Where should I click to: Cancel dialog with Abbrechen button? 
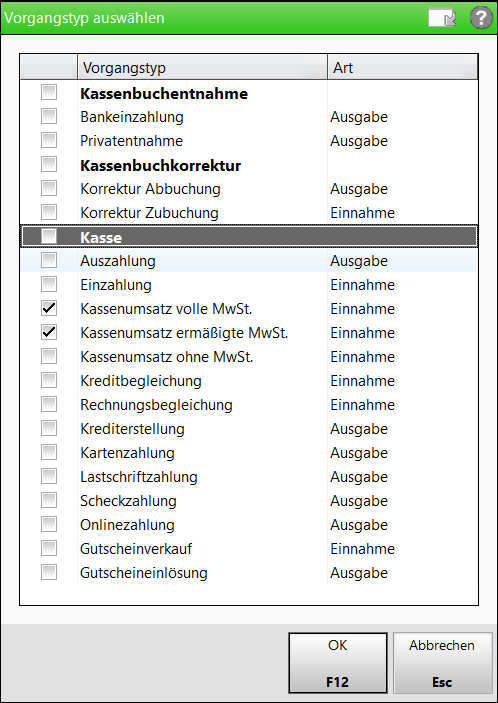tap(442, 663)
